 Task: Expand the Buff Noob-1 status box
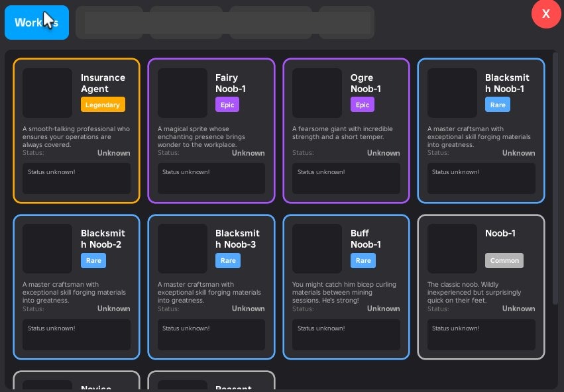(346, 334)
